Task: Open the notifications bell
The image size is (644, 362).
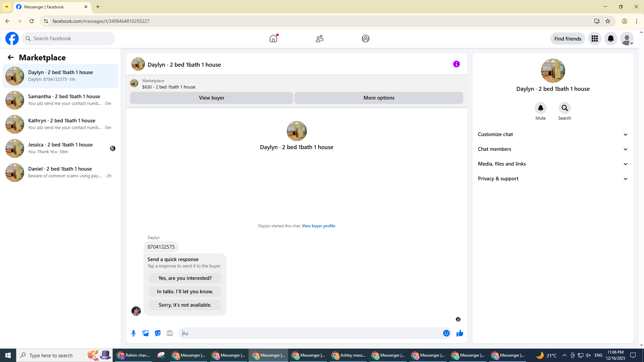Action: pos(611,39)
